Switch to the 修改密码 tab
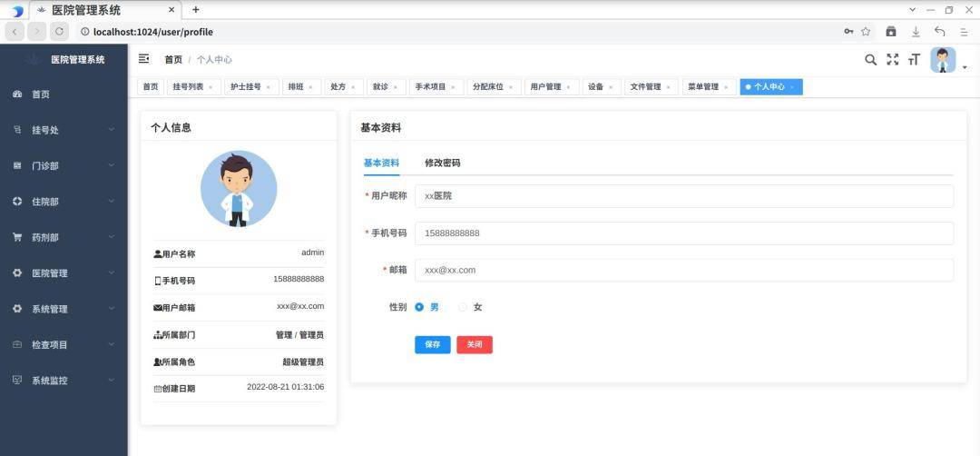980x456 pixels. click(x=443, y=163)
